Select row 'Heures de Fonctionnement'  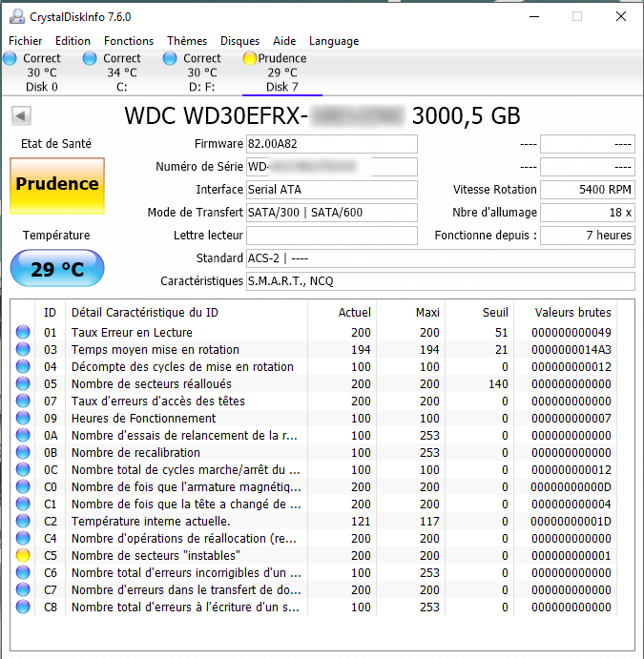tap(315, 418)
